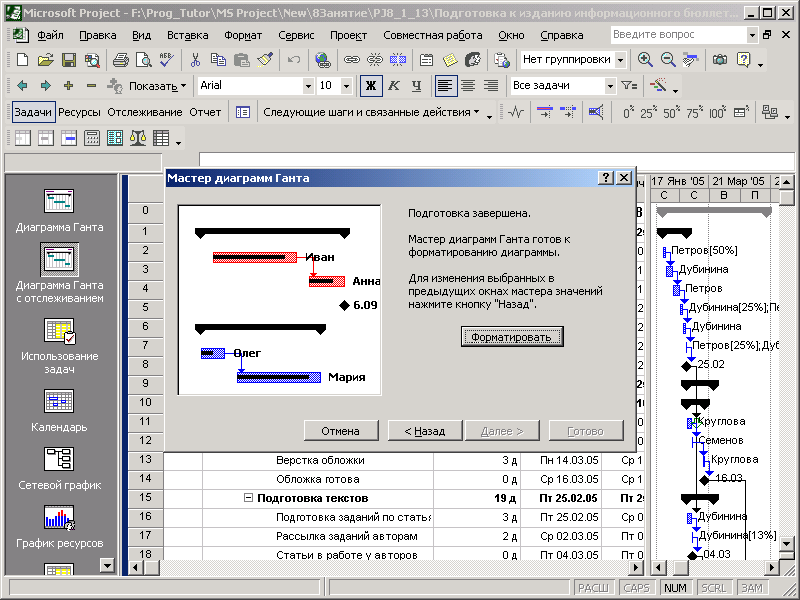Open Print Preview icon
800x600 pixels.
point(143,60)
